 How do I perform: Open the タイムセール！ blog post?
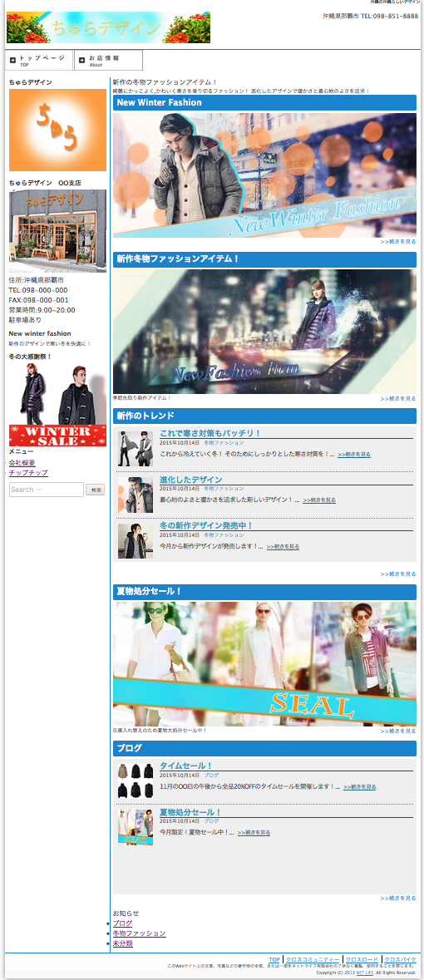tap(186, 765)
